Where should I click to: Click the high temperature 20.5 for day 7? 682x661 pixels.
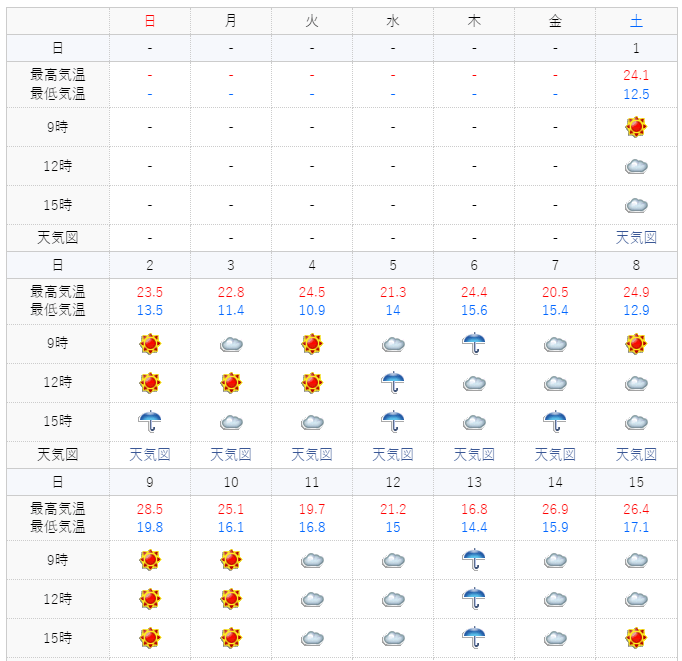(x=555, y=292)
